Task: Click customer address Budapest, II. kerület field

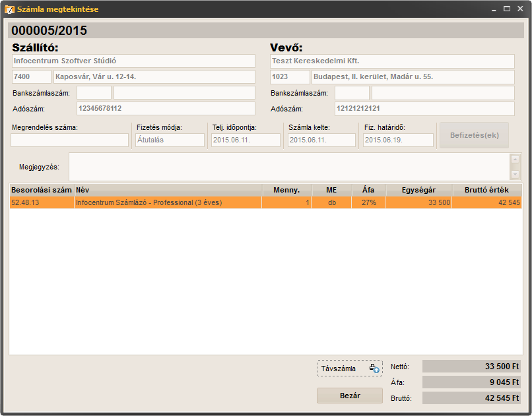Action: [413, 77]
